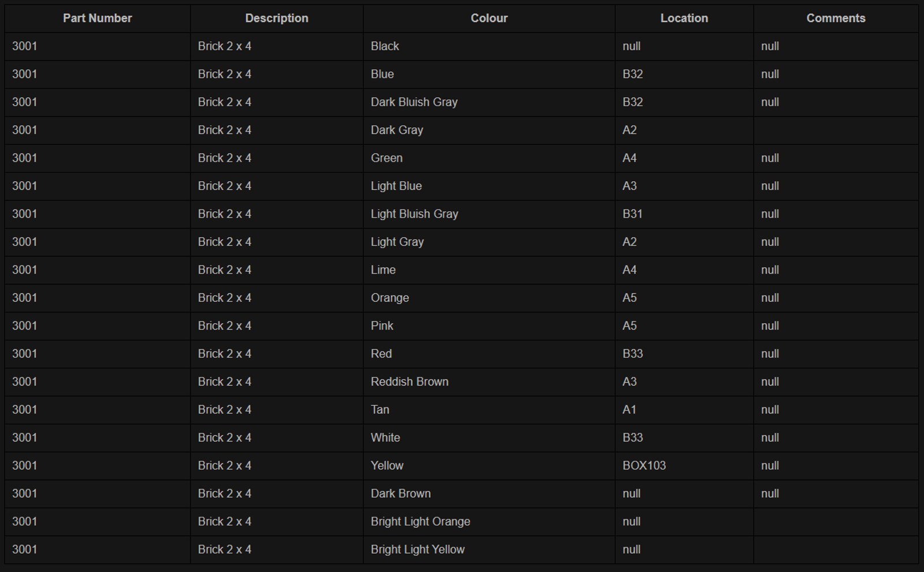Viewport: 924px width, 572px height.
Task: Select the Dark Bluish Gray colour cell
Action: point(414,102)
